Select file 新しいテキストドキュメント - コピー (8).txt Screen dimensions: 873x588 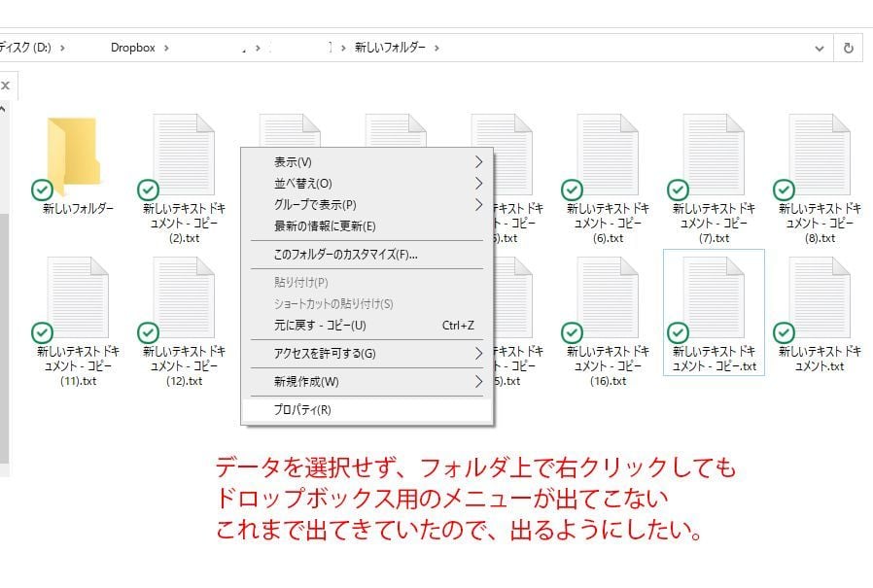(820, 151)
